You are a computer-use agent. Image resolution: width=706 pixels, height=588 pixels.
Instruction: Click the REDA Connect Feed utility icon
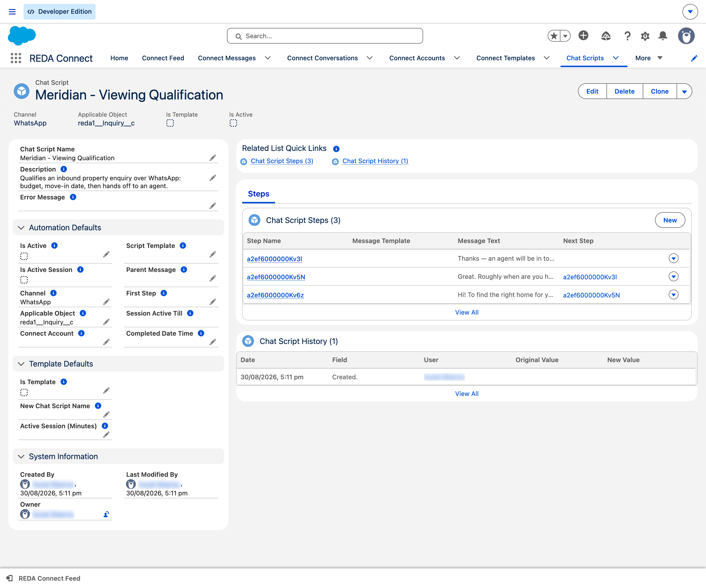pos(9,578)
